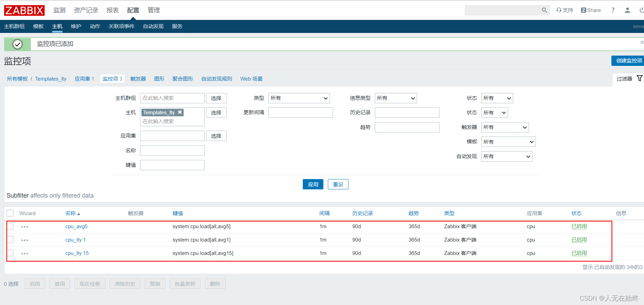Open the 监测 top menu
644x305 pixels.
(x=59, y=10)
